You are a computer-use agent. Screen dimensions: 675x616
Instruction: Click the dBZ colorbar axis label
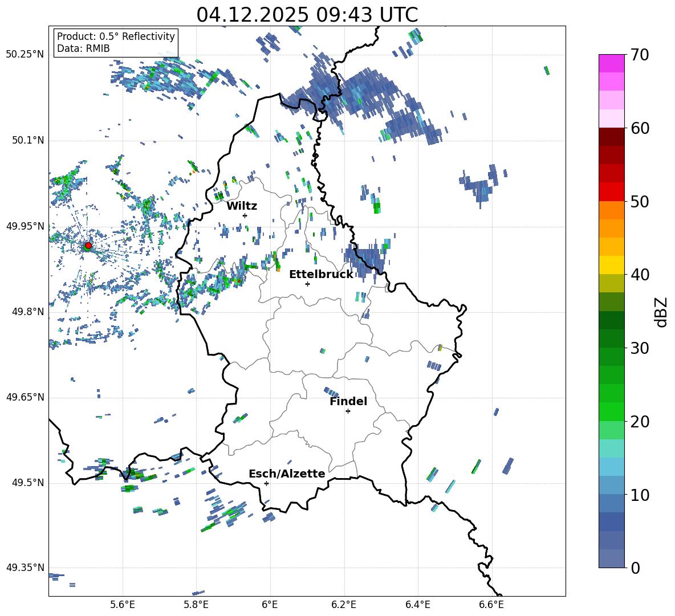coord(662,312)
